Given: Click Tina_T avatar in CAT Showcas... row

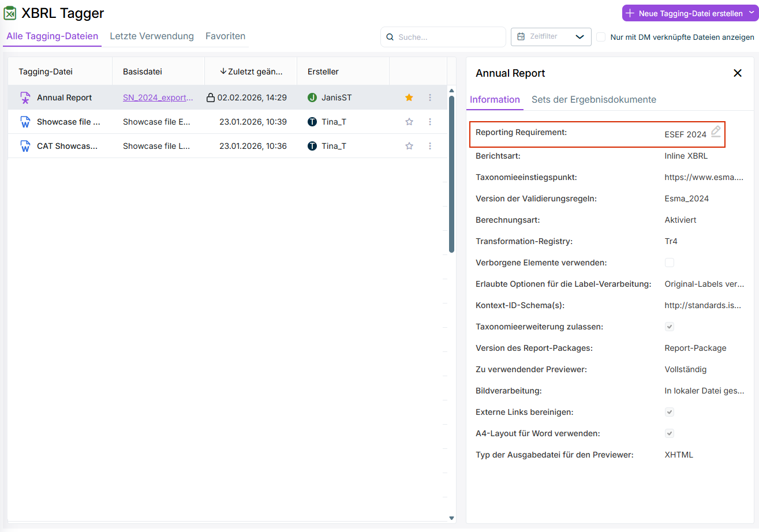Looking at the screenshot, I should pyautogui.click(x=312, y=146).
